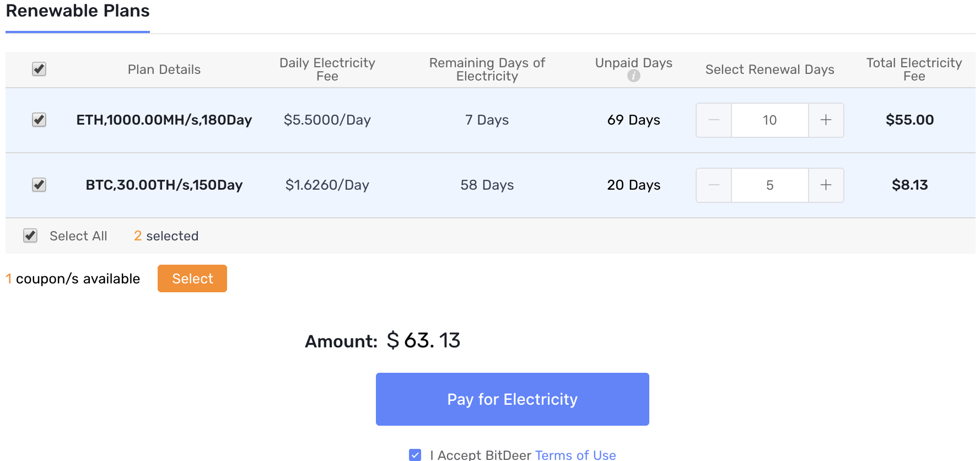Image resolution: width=980 pixels, height=461 pixels.
Task: Click the Pay for Electricity button
Action: tap(513, 399)
